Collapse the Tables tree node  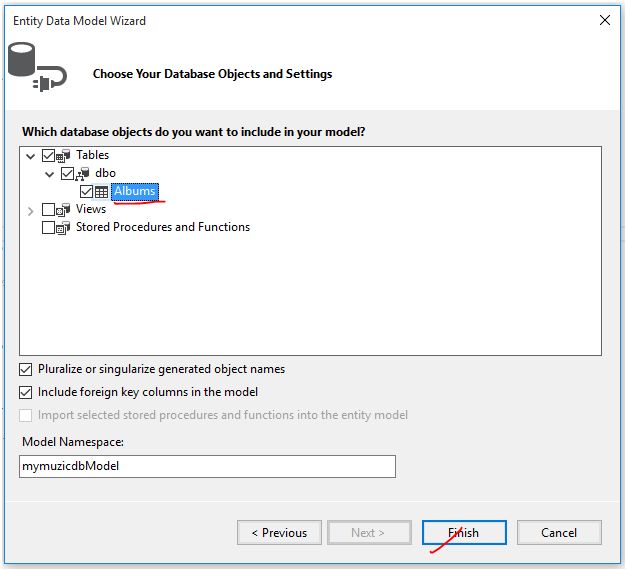coord(28,156)
